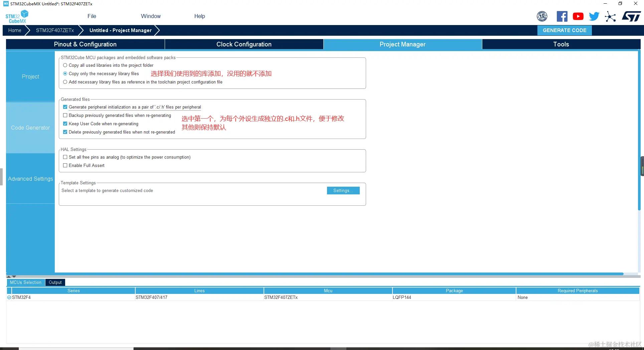644x350 pixels.
Task: Switch to MCUs Selection bottom tab
Action: pos(26,282)
